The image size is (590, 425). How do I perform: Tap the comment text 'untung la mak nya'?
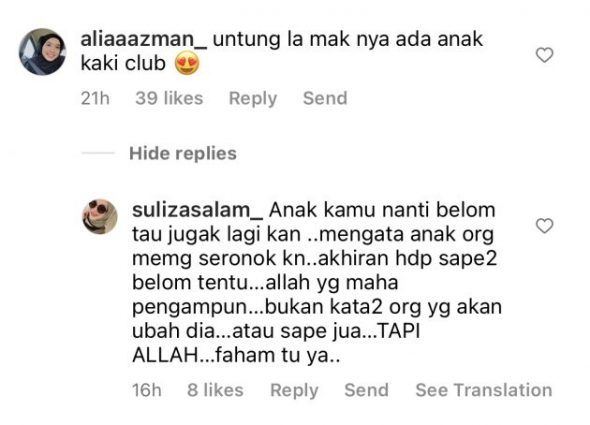pos(301,40)
